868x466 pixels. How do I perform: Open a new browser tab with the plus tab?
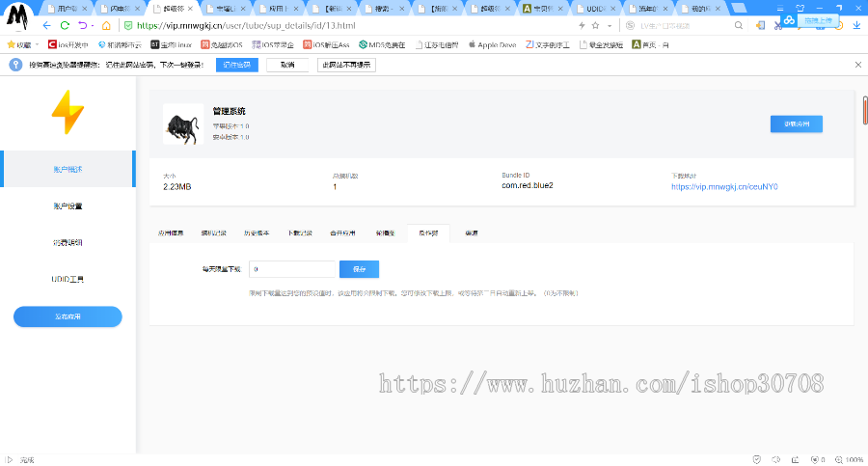[x=739, y=8]
